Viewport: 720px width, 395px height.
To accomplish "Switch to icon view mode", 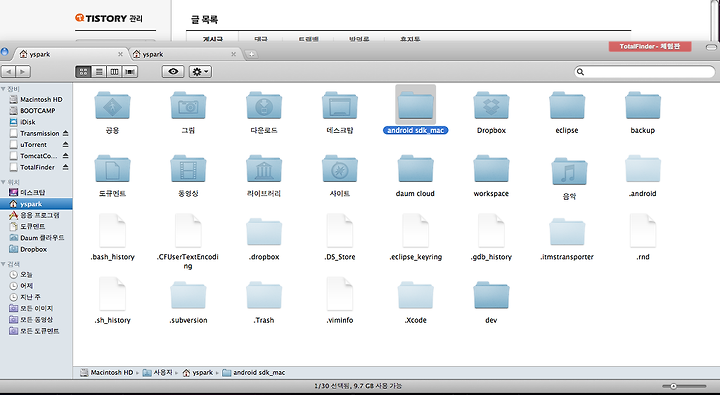I will [83, 72].
